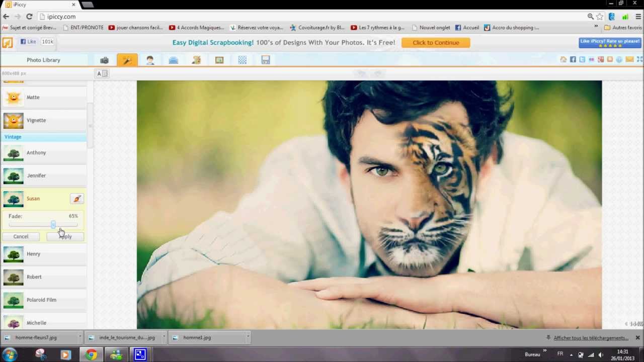Open the picture frames tab
Image resolution: width=644 pixels, height=362 pixels.
coord(219,60)
